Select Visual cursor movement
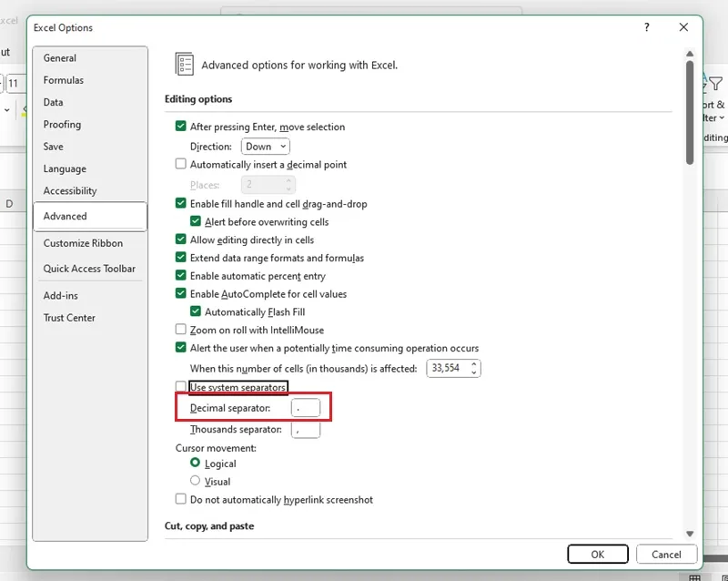Image resolution: width=728 pixels, height=581 pixels. (195, 481)
